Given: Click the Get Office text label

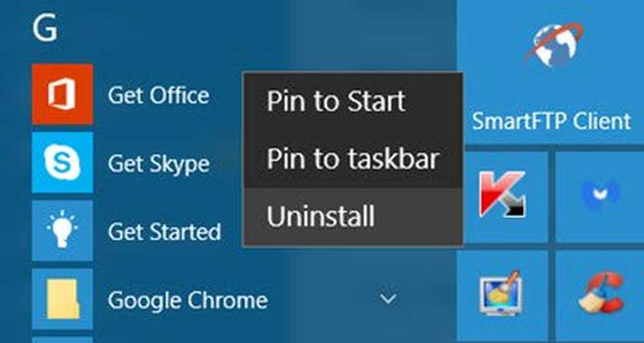Looking at the screenshot, I should click(x=158, y=95).
